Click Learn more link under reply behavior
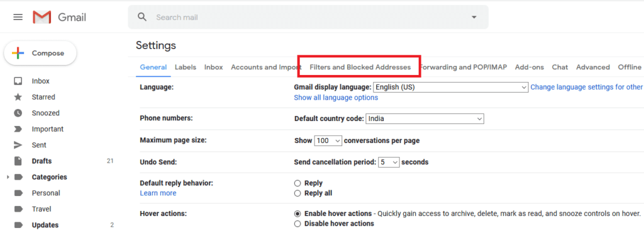 [158, 193]
